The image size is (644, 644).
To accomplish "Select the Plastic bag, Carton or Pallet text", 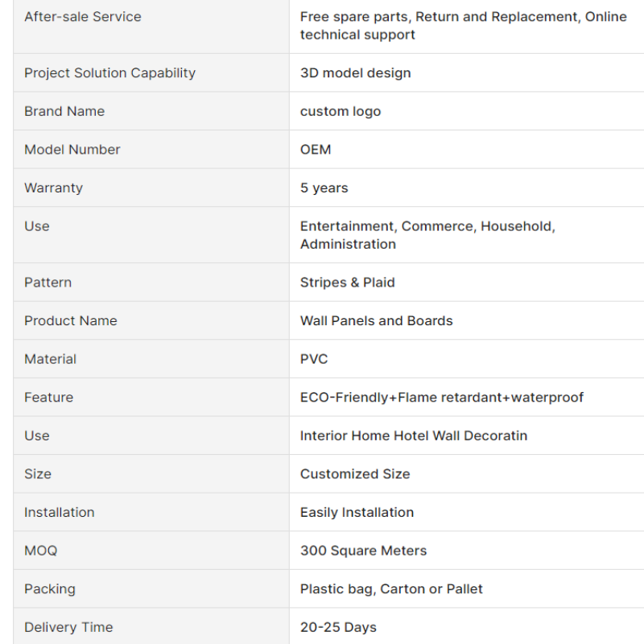I will (x=391, y=589).
